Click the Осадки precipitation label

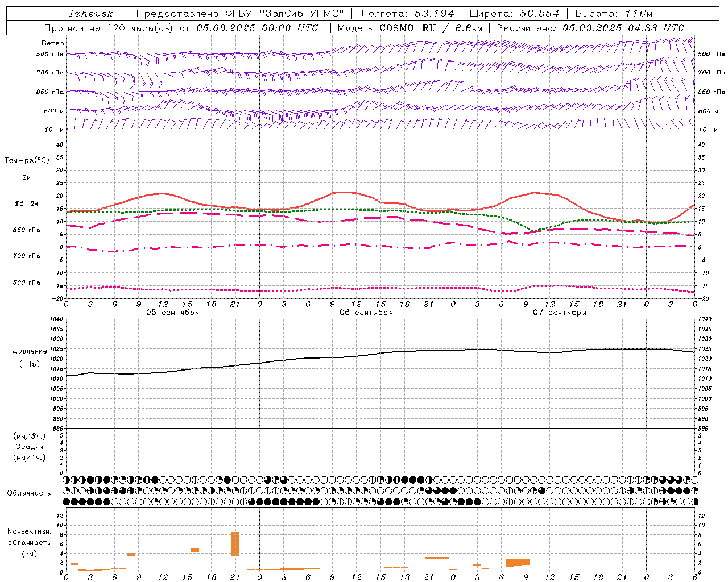pos(30,447)
